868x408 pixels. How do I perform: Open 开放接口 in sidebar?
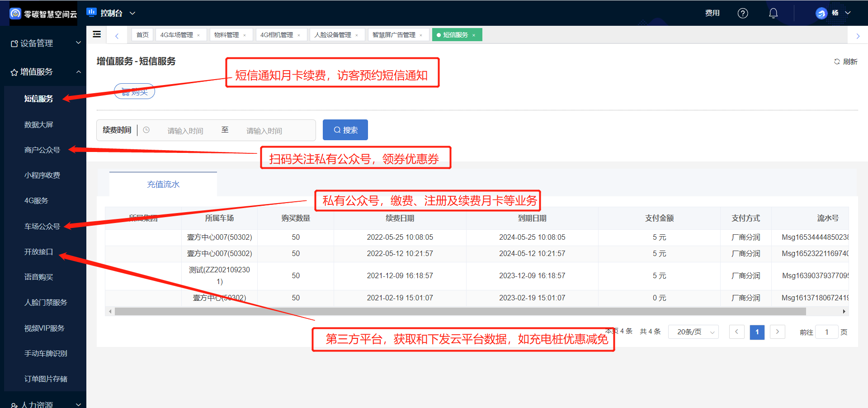point(38,251)
